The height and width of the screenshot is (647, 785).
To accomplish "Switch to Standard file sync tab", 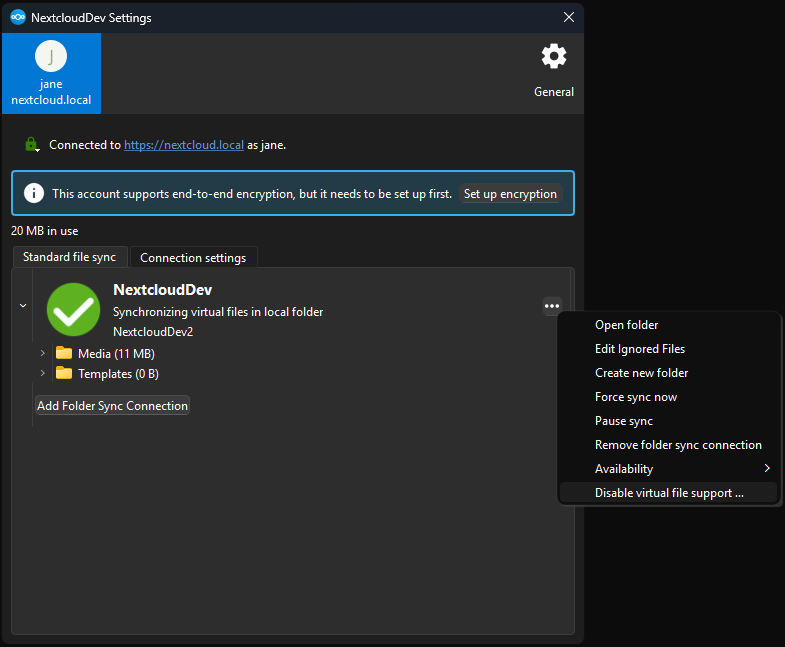I will tap(70, 257).
